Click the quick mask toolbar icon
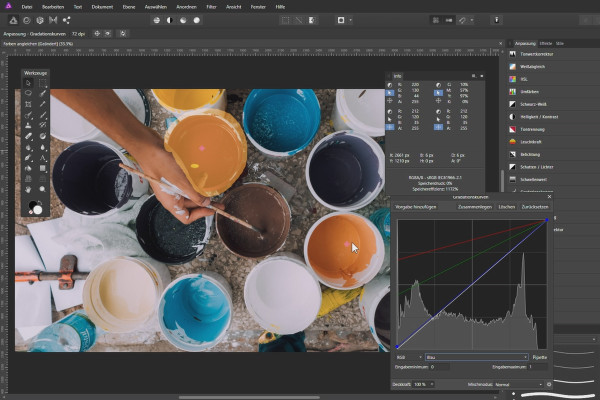The height and width of the screenshot is (400, 600). [341, 20]
